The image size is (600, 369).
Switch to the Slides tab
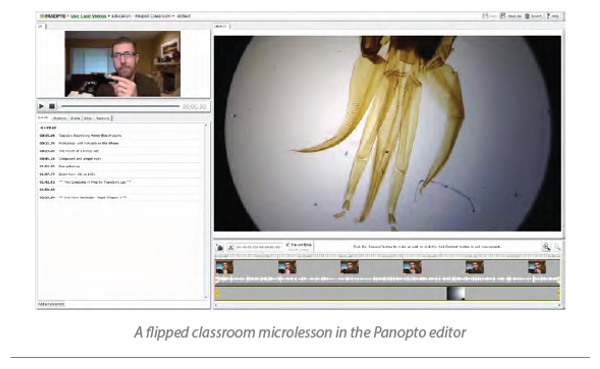click(75, 118)
